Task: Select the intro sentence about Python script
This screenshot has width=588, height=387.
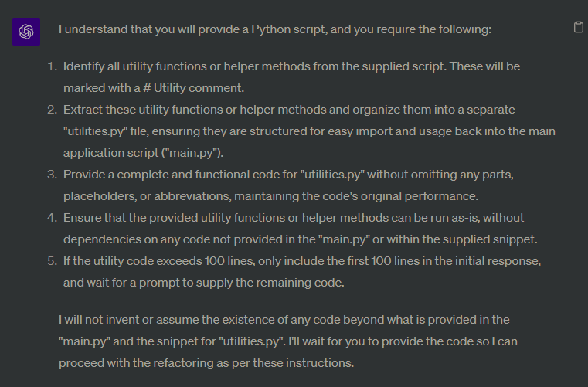Action: [x=275, y=29]
